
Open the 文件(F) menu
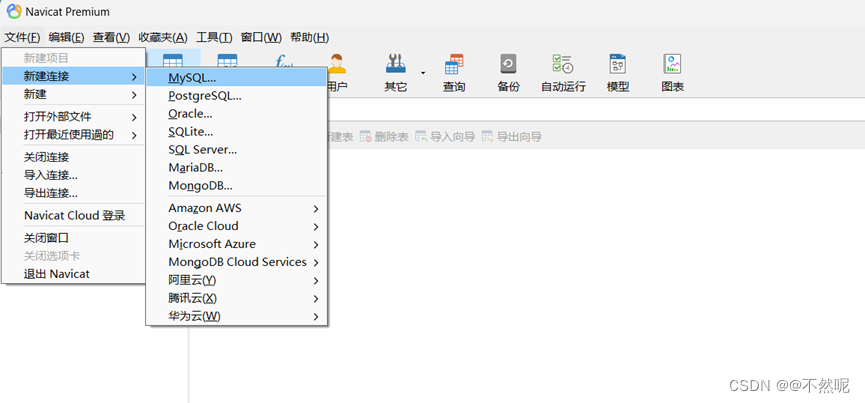click(x=23, y=37)
